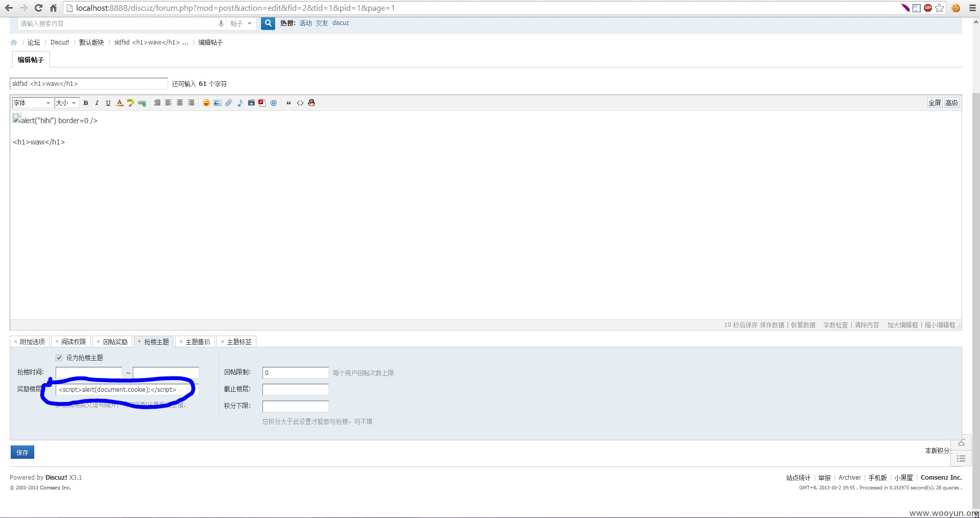
Task: Click the 加大编辑框 link
Action: click(902, 325)
